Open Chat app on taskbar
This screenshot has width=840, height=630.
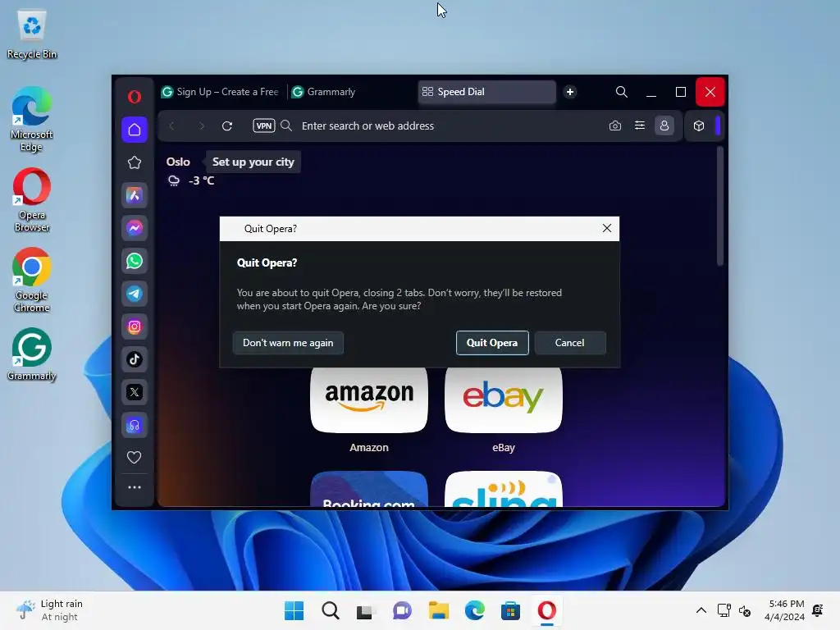(402, 610)
